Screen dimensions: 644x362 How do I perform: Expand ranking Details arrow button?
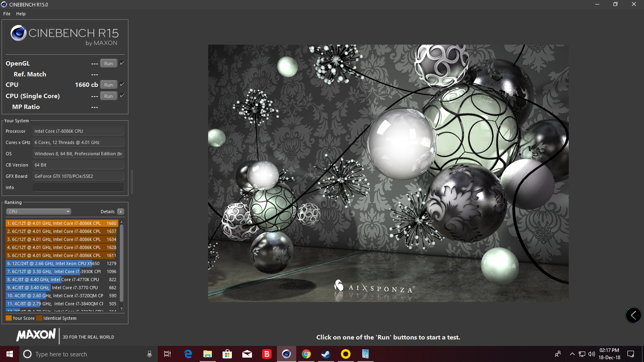point(120,212)
